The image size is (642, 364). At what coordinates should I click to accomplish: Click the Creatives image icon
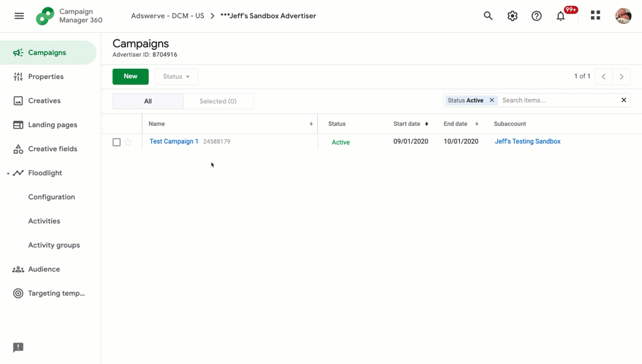pos(18,101)
